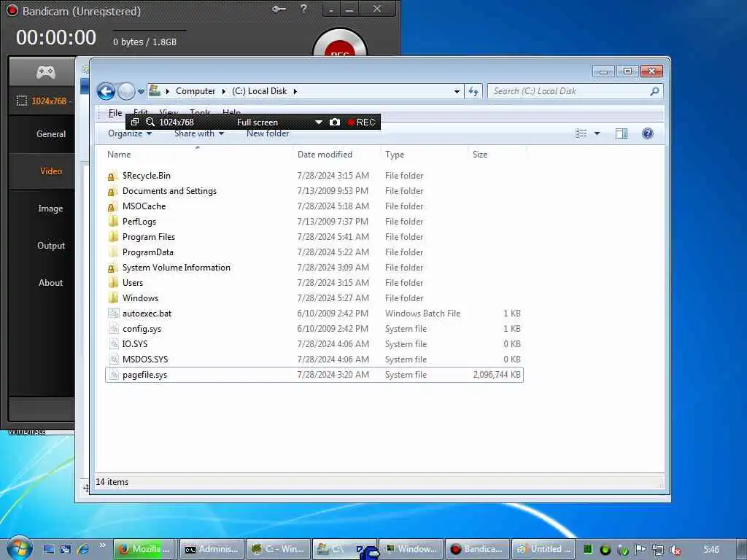Expand the arrow after Computer breadcrumb
Image resolution: width=747 pixels, height=560 pixels.
tap(223, 91)
